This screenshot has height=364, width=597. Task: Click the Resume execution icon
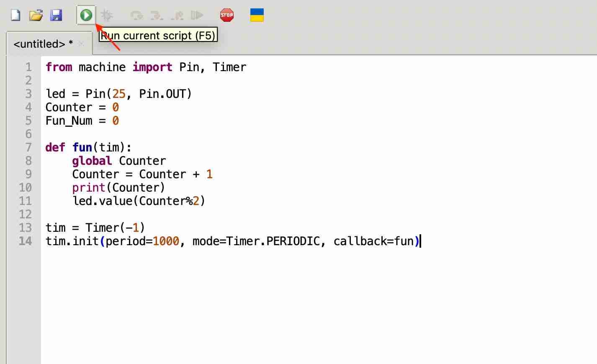pos(197,15)
